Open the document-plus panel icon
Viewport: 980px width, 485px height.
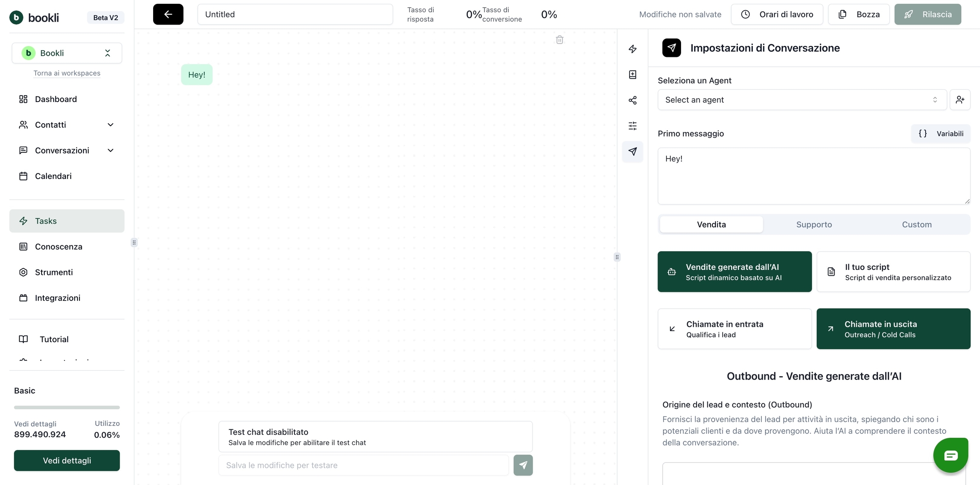pyautogui.click(x=632, y=75)
